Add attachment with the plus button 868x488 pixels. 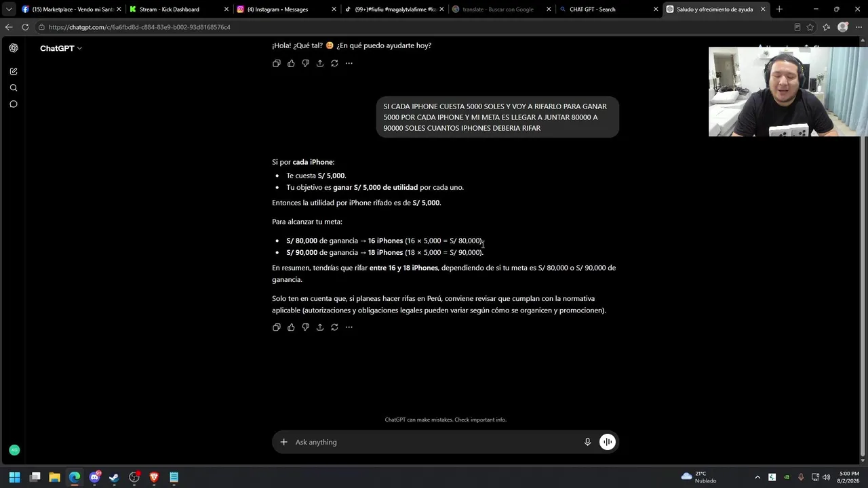pyautogui.click(x=284, y=442)
